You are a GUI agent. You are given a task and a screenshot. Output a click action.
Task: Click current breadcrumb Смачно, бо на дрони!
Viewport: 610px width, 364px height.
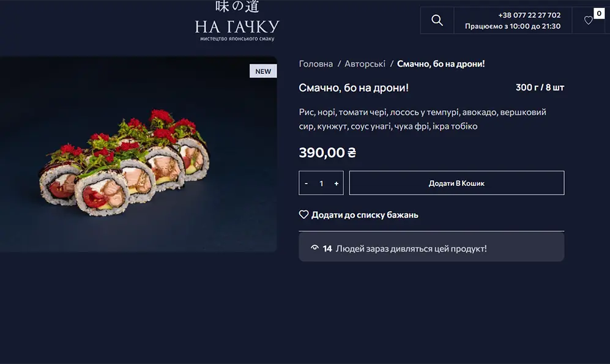(441, 64)
